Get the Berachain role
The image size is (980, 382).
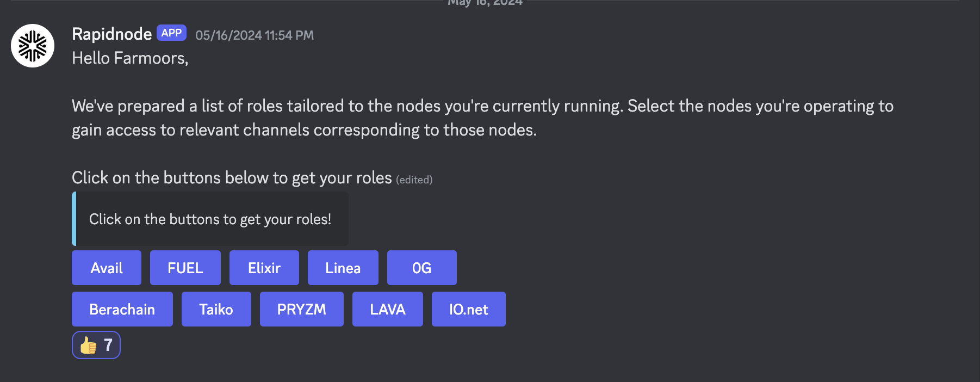[122, 309]
